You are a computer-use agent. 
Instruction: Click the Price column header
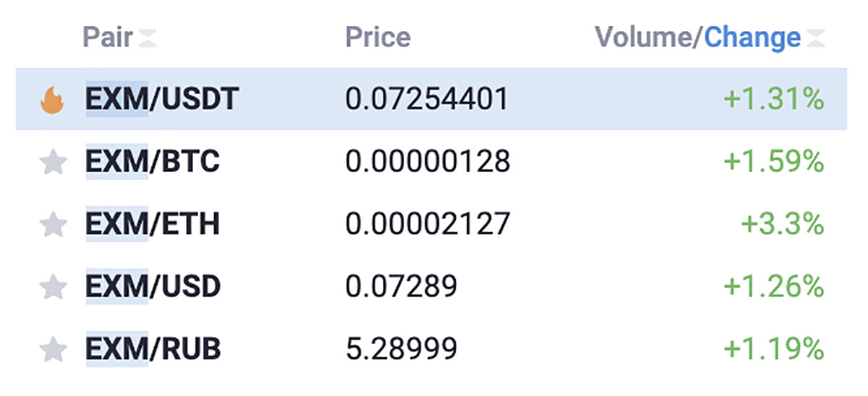[378, 38]
